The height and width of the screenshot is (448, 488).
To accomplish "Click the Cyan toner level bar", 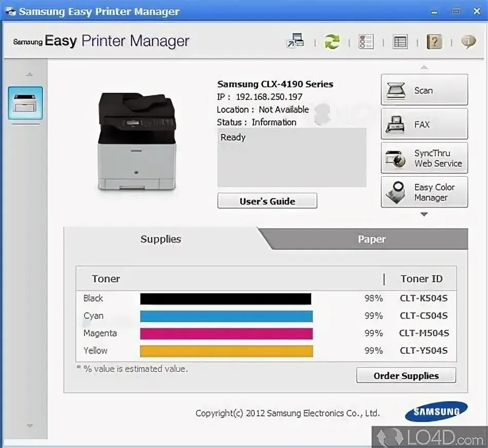I will pyautogui.click(x=226, y=316).
